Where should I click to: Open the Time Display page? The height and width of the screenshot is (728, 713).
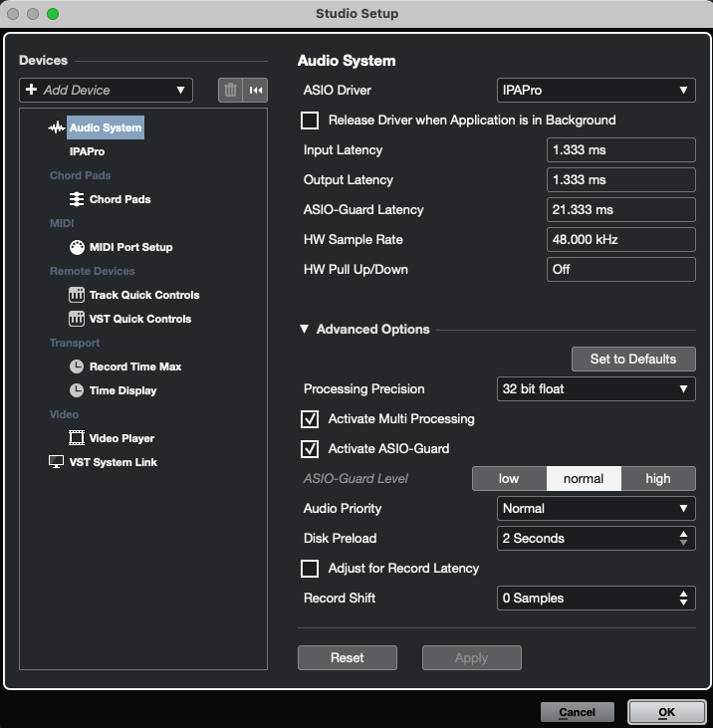(x=123, y=390)
